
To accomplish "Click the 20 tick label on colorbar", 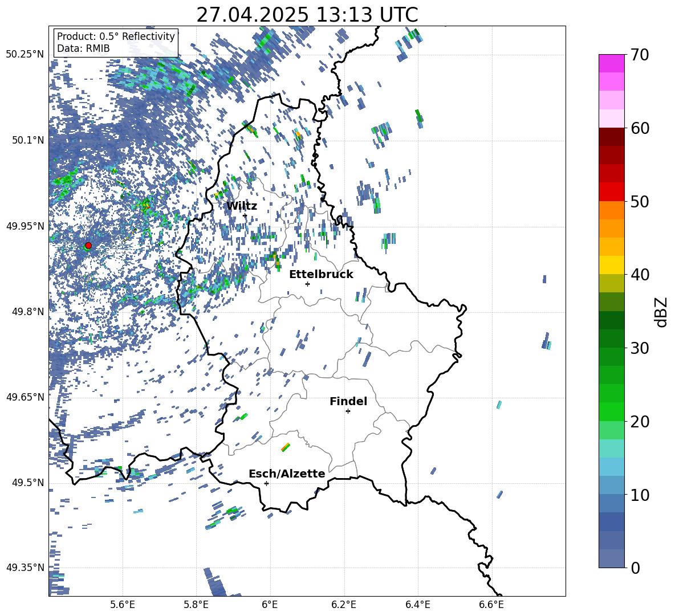I will click(640, 422).
